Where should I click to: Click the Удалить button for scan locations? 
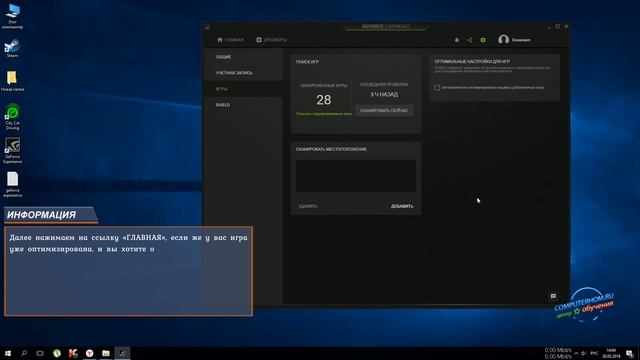308,206
